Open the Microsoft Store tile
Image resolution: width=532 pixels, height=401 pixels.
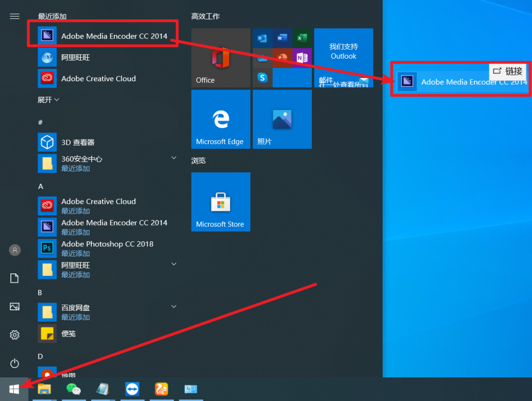pyautogui.click(x=221, y=202)
